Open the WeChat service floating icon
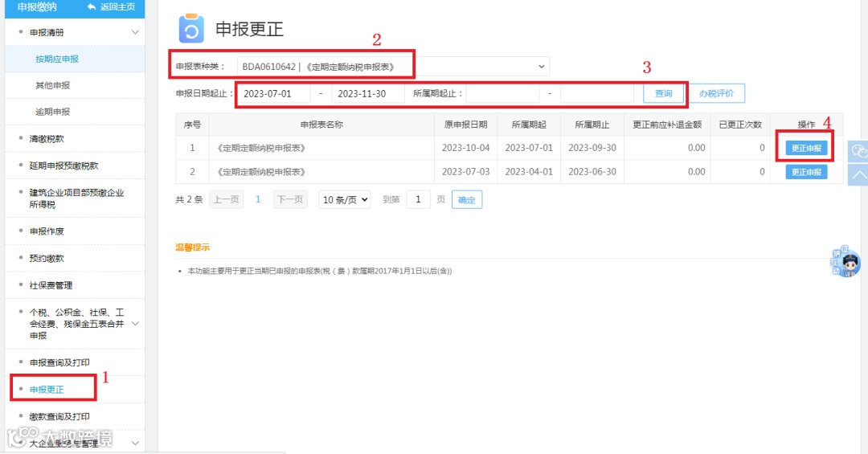Screen dimensions: 868x454 click(x=858, y=151)
